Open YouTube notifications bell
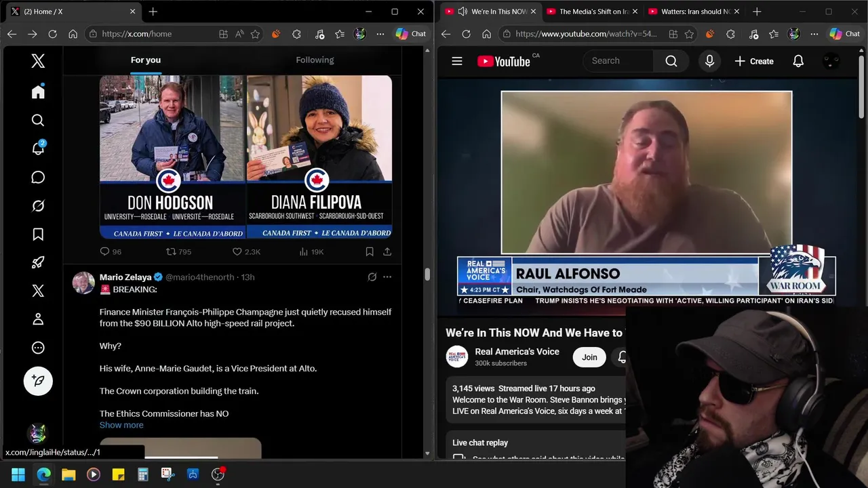 pyautogui.click(x=798, y=61)
